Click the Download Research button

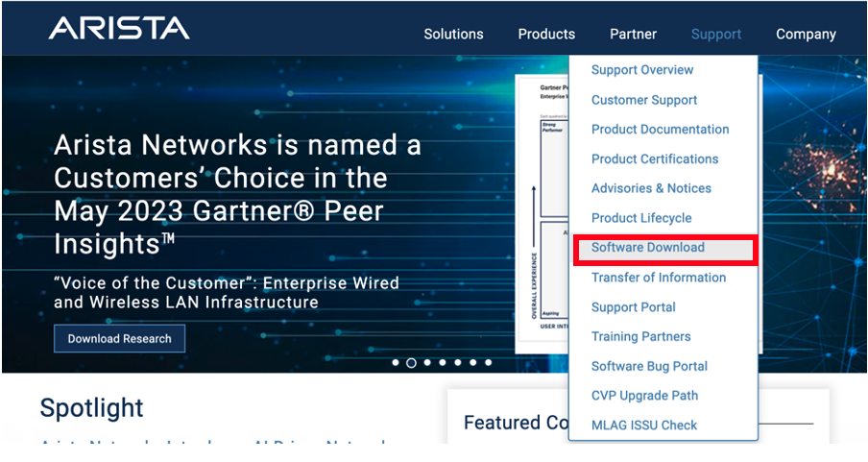point(120,339)
